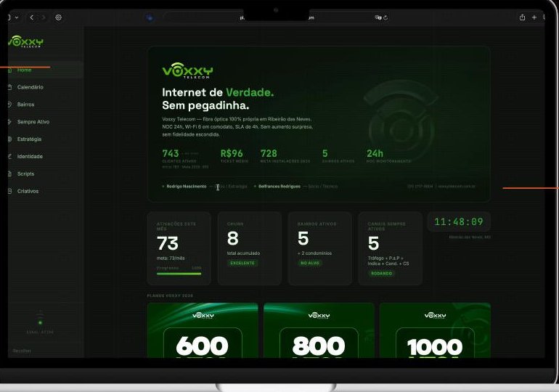Viewport: 559px width, 392px height.
Task: Click the name Rodrigo Nascimento
Action: [x=187, y=187]
